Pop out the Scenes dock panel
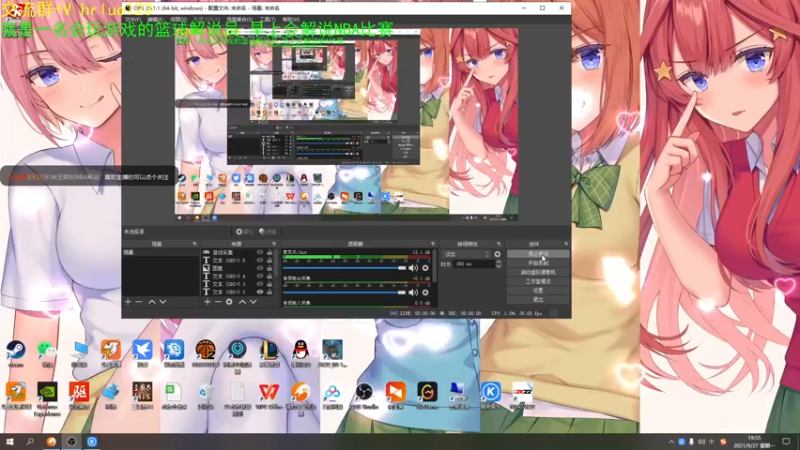800x450 pixels. pyautogui.click(x=194, y=244)
